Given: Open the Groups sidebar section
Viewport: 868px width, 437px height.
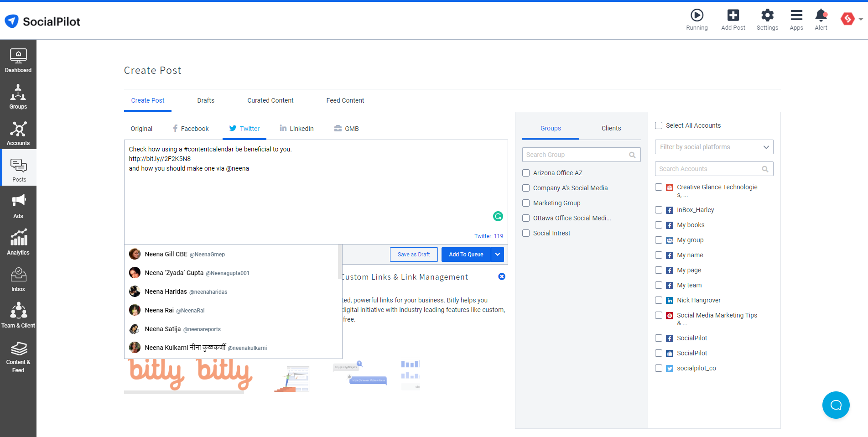Looking at the screenshot, I should (x=18, y=95).
